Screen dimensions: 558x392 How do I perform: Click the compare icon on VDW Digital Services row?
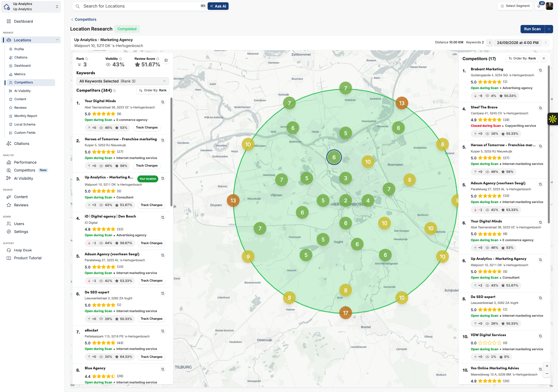[x=540, y=336]
